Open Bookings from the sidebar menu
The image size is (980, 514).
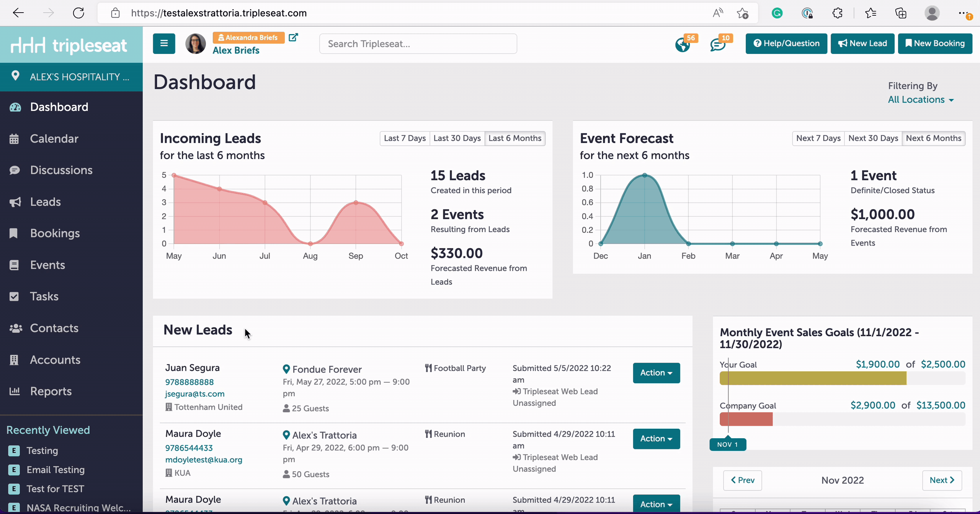55,233
